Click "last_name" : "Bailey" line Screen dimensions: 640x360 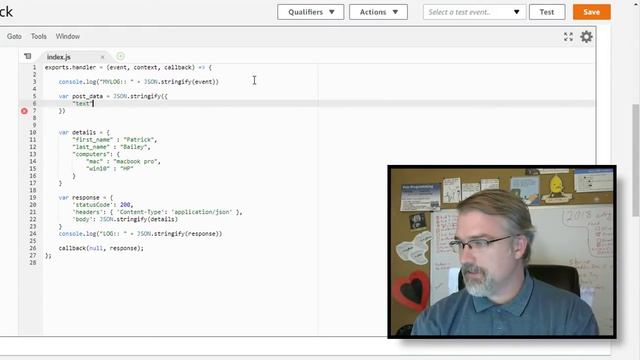(x=111, y=147)
